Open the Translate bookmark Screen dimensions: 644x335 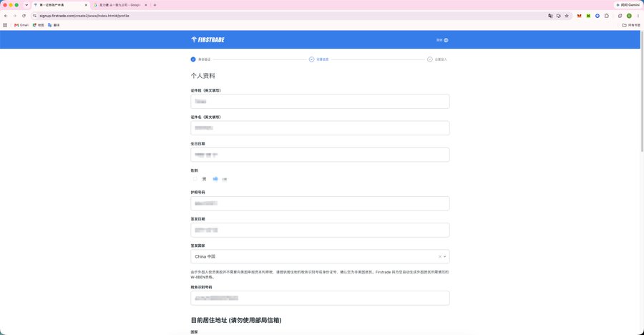(x=54, y=25)
